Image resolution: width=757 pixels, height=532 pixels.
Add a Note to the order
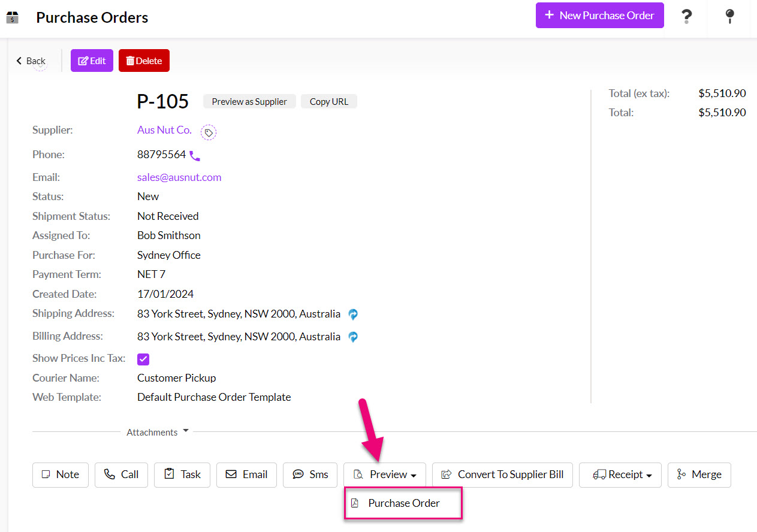(60, 474)
